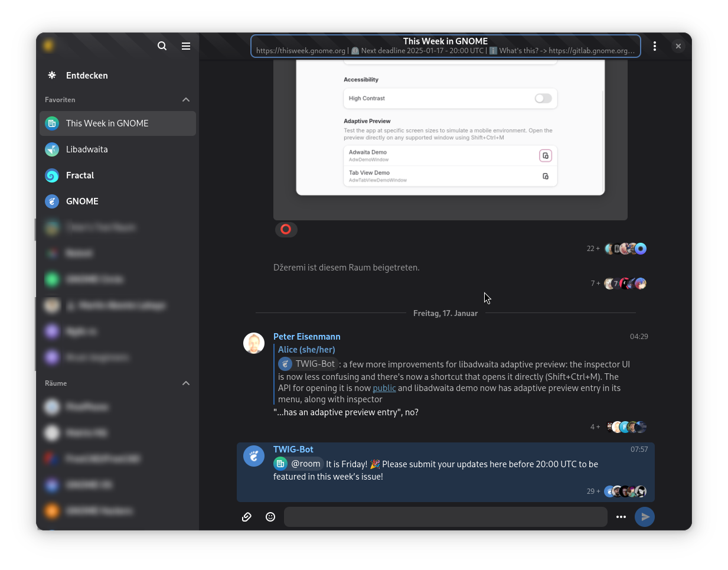Collapse the Favoriten section
This screenshot has width=728, height=570.
point(186,100)
